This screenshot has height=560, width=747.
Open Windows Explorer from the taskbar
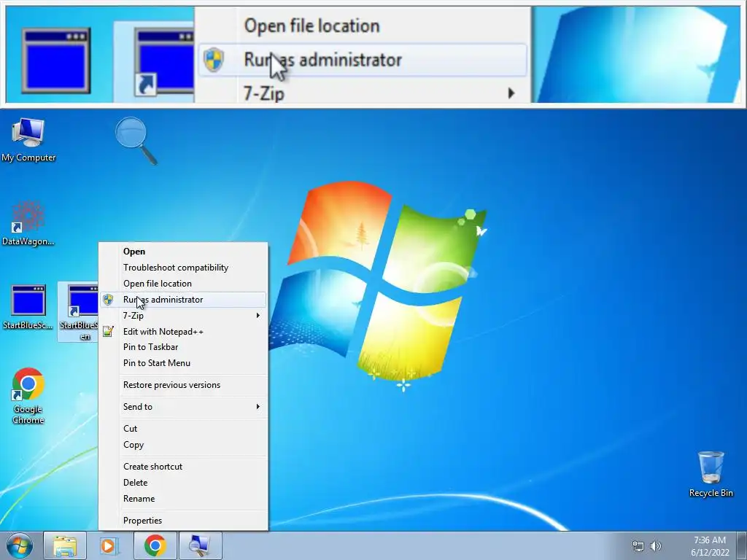point(65,545)
